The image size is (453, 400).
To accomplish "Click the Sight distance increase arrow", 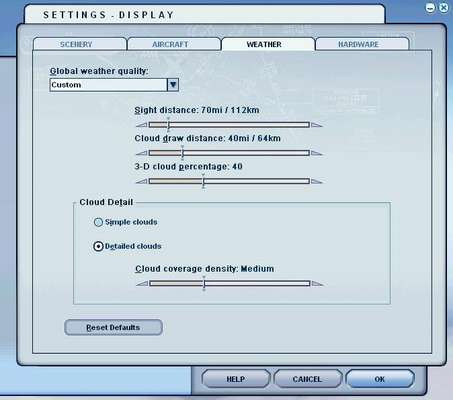I will click(x=317, y=125).
